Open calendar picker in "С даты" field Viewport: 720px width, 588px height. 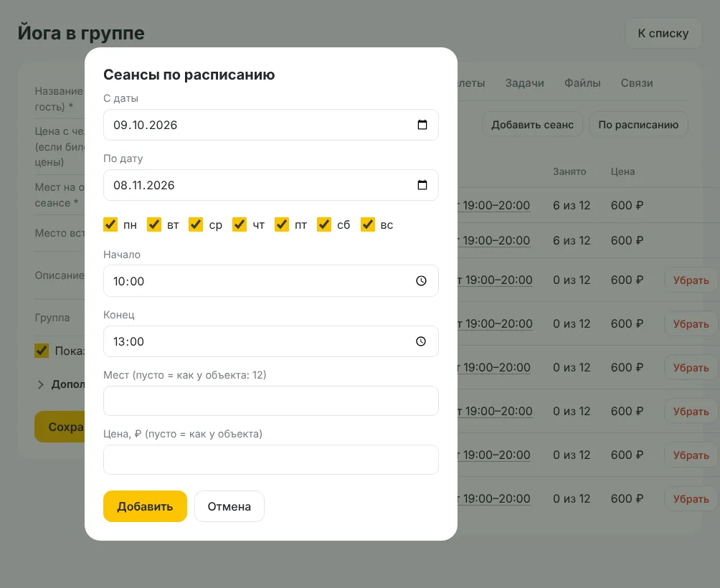point(422,125)
